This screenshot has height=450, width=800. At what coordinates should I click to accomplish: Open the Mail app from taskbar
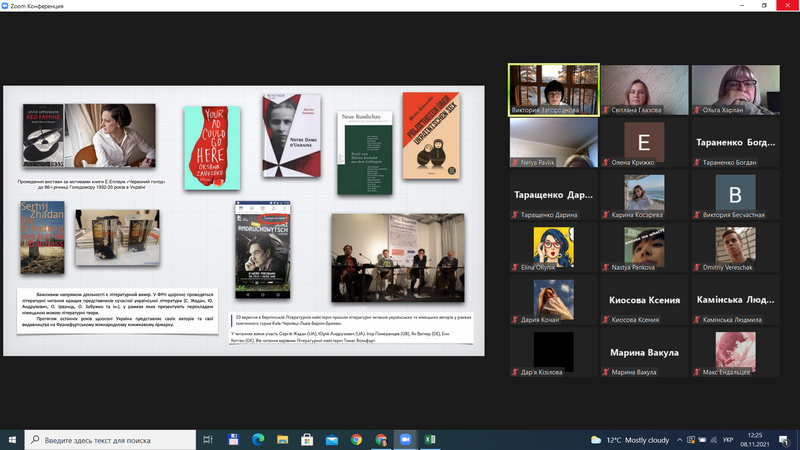(332, 440)
